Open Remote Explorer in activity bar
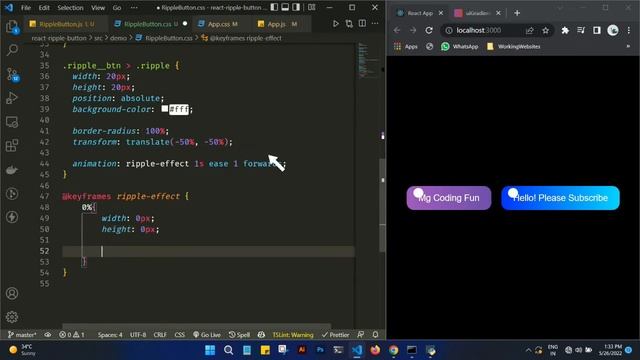Viewport: 640px width, 360px height. tap(12, 122)
